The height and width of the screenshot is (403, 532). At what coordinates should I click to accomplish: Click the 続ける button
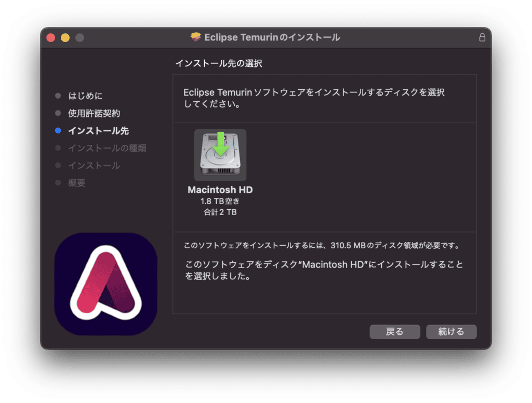click(451, 332)
